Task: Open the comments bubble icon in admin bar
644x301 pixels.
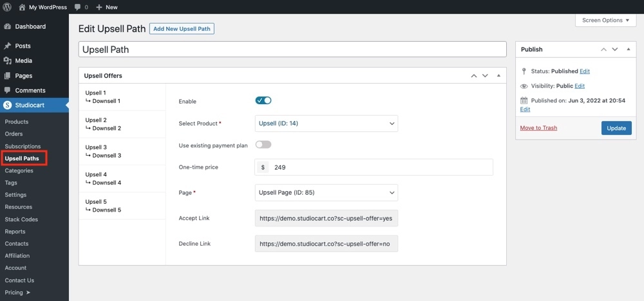Action: pyautogui.click(x=78, y=7)
